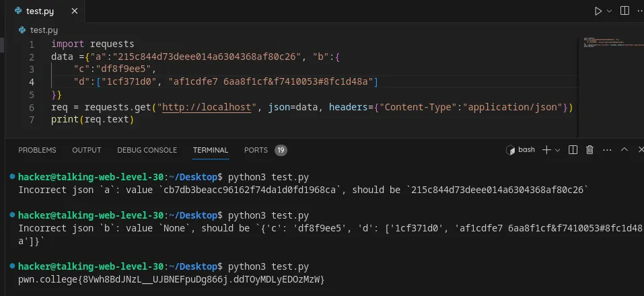Switch to the DEBUG CONSOLE tab
This screenshot has width=644, height=296.
pyautogui.click(x=147, y=150)
